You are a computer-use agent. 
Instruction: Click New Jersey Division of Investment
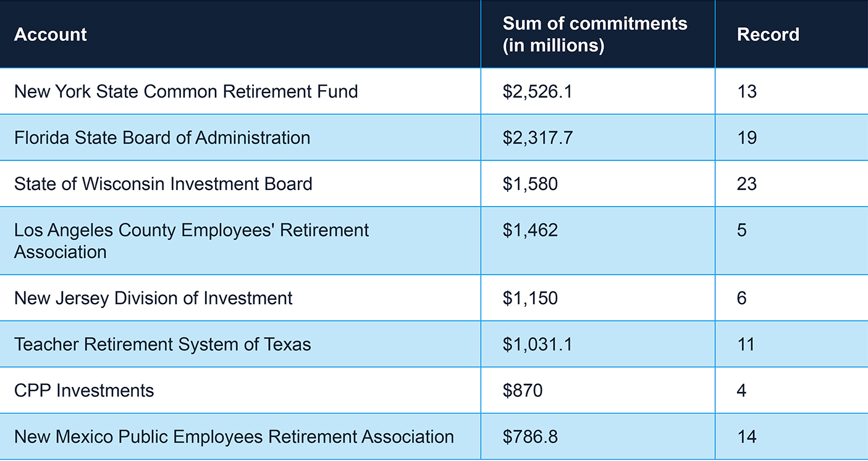coord(153,299)
